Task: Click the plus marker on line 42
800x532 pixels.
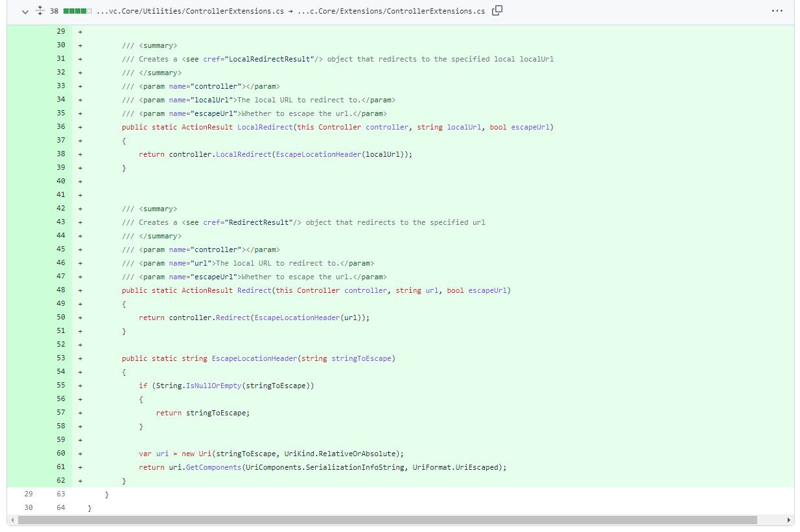Action: pyautogui.click(x=80, y=209)
